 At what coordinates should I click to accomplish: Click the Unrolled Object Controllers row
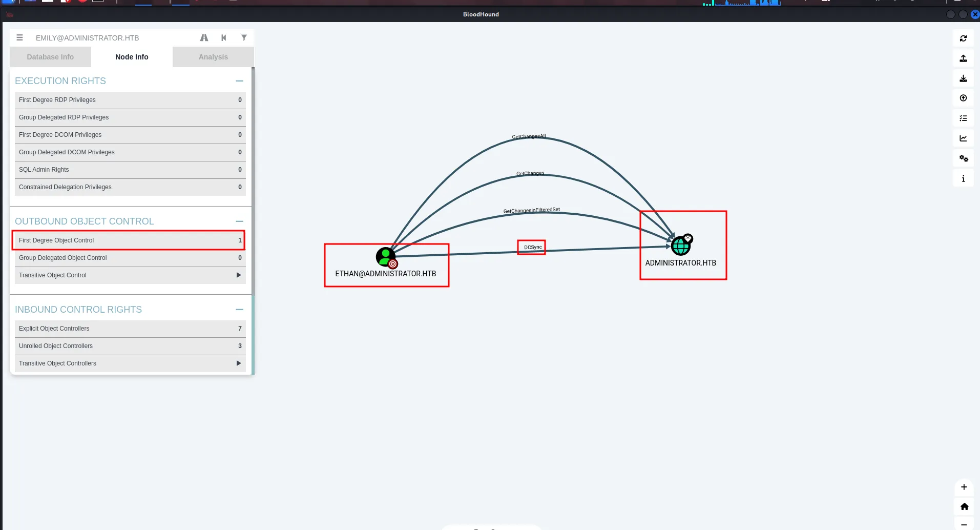pos(130,346)
